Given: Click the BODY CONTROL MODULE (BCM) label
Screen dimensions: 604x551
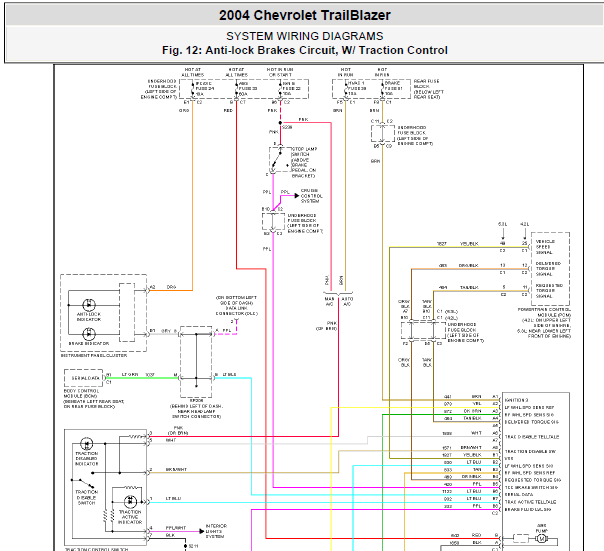Looking at the screenshot, I should click(x=94, y=398).
